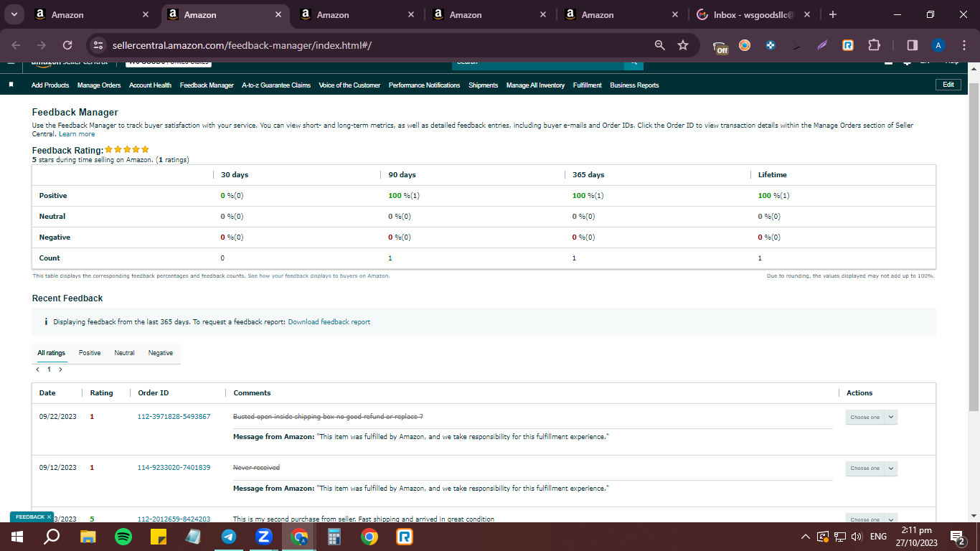980x551 pixels.
Task: Open Sticky Notes from the taskbar
Action: click(x=159, y=537)
